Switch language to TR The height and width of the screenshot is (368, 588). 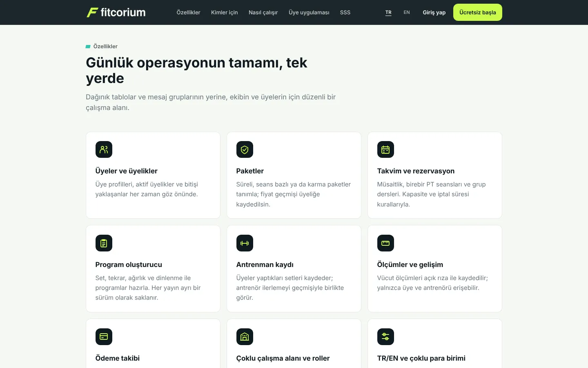click(388, 12)
